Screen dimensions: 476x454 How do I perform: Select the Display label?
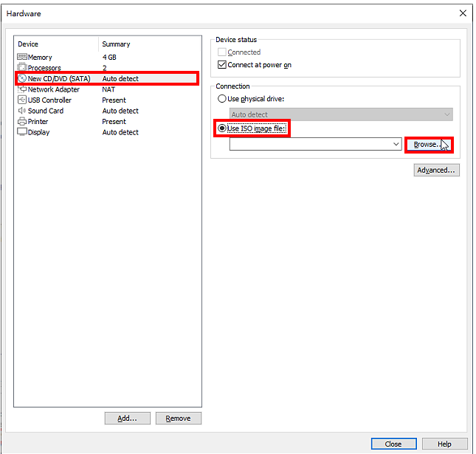(x=39, y=132)
